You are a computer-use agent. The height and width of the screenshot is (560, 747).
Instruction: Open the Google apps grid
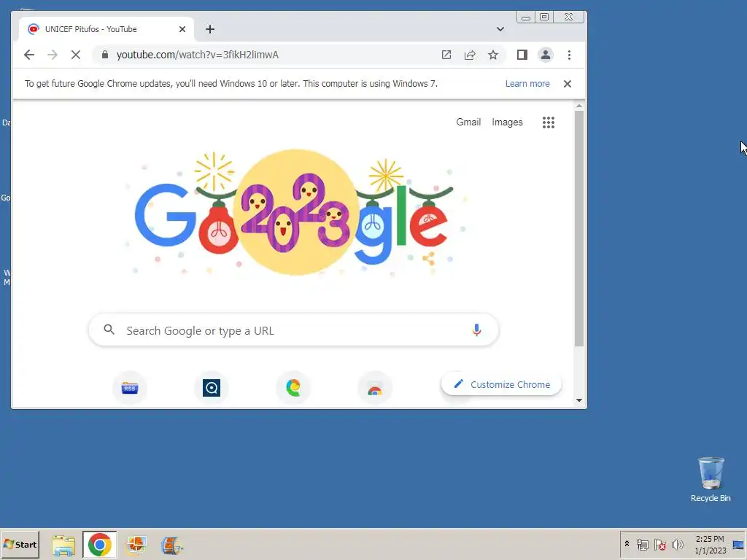[549, 122]
